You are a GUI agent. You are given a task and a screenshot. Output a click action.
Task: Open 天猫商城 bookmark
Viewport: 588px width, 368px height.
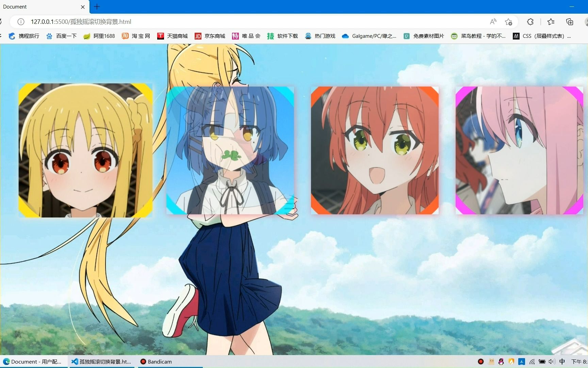point(173,36)
